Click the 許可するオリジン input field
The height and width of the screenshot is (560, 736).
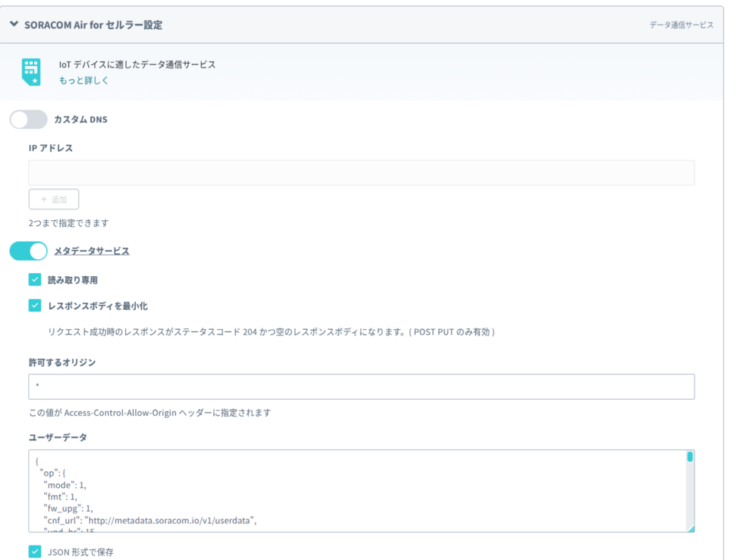pos(361,387)
